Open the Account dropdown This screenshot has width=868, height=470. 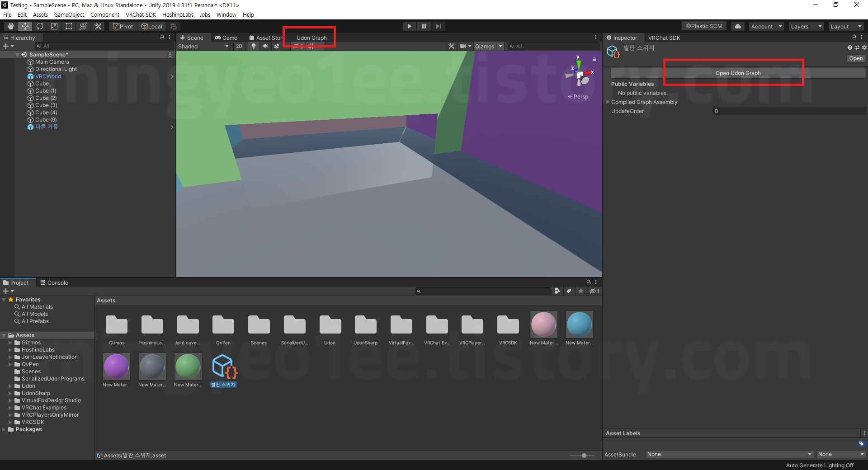pos(766,26)
